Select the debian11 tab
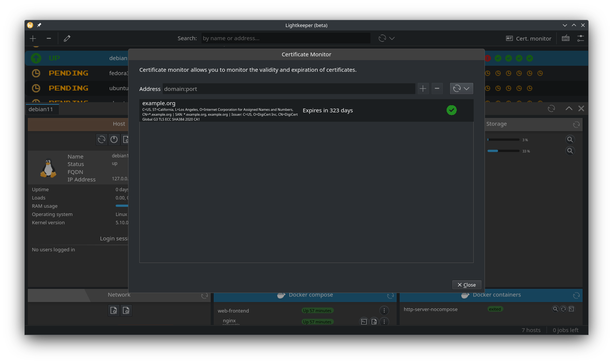This screenshot has width=613, height=364. (41, 109)
